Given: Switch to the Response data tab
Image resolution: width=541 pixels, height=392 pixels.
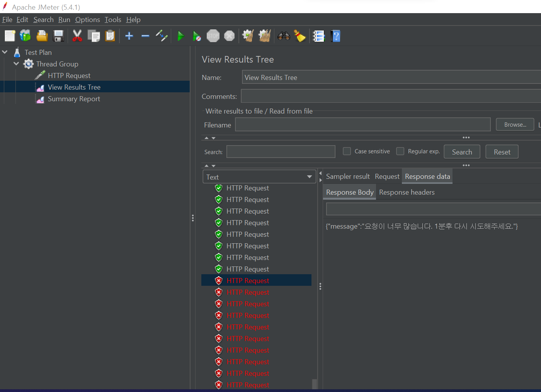Looking at the screenshot, I should [x=427, y=176].
